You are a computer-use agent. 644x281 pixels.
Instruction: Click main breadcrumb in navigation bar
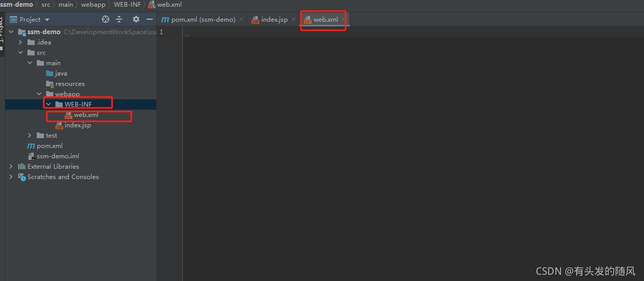coord(66,5)
